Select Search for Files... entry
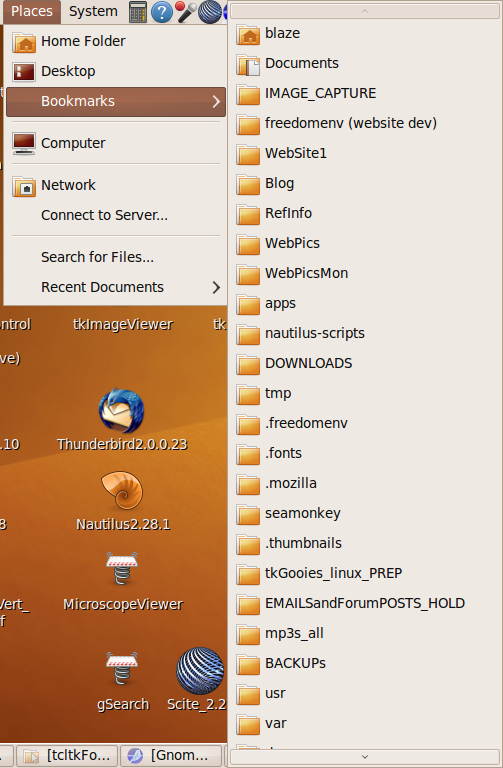The height and width of the screenshot is (768, 503). point(97,257)
